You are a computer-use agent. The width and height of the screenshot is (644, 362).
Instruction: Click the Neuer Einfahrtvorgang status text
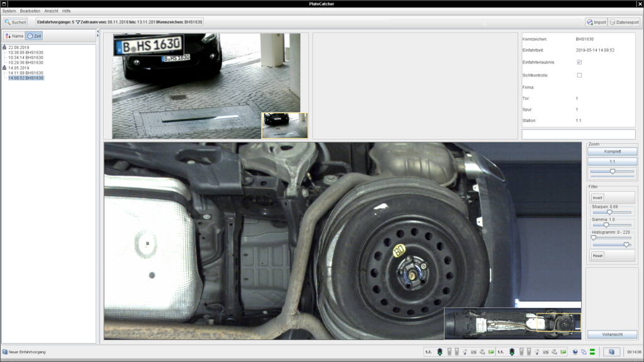pos(27,352)
